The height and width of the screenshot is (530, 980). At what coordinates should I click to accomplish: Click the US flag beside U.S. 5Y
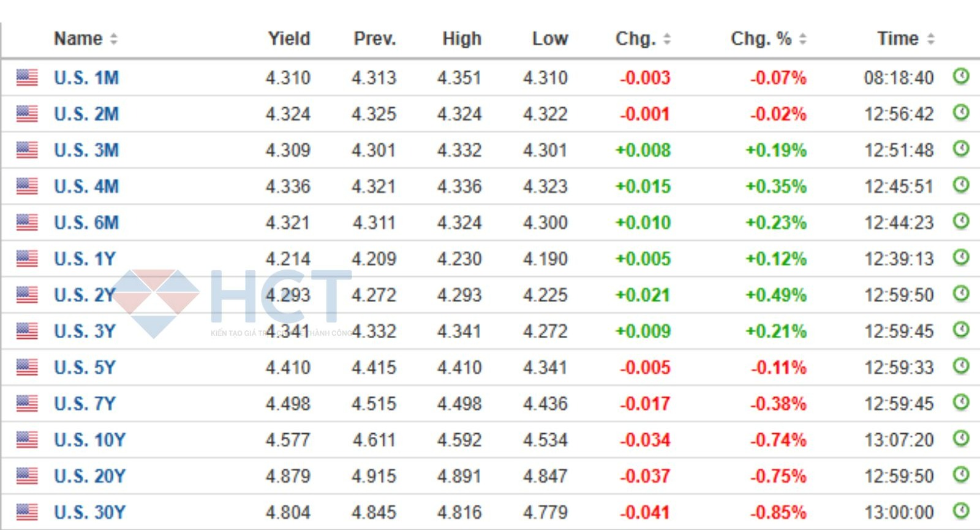pos(27,367)
